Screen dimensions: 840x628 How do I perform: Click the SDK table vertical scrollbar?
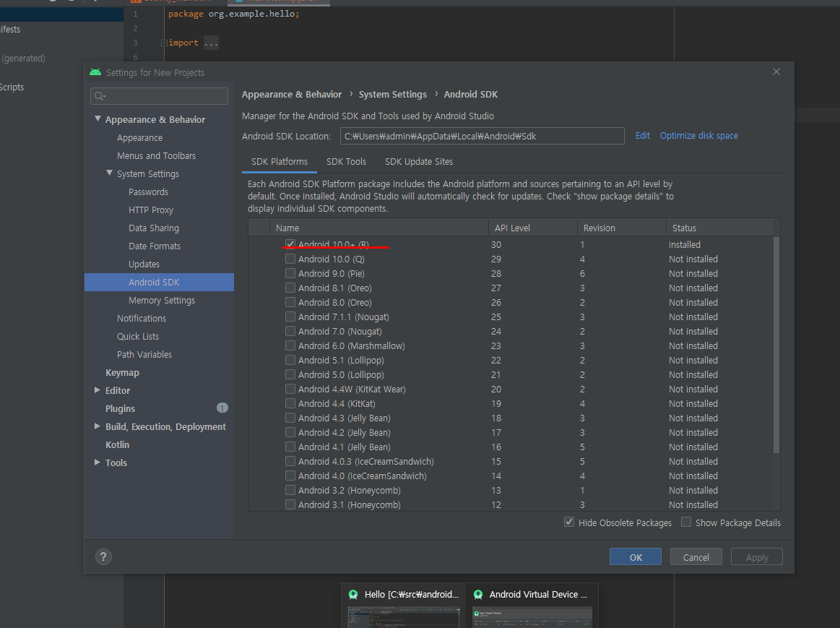[776, 345]
